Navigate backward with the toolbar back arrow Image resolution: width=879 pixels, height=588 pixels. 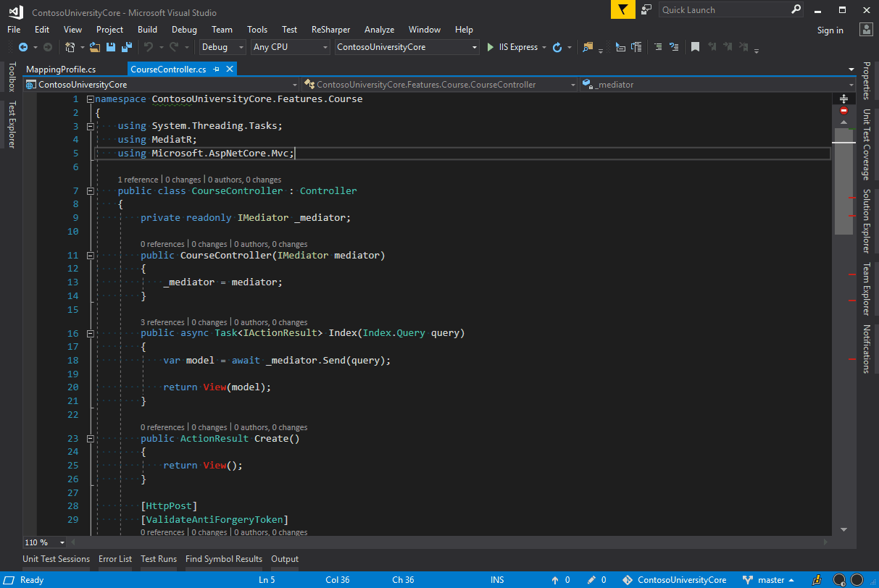(x=22, y=47)
